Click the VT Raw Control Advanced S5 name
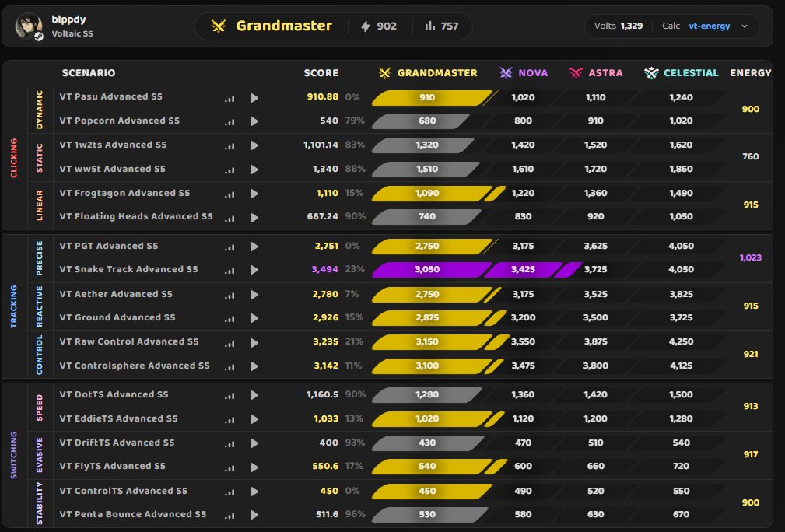Image resolution: width=785 pixels, height=532 pixels. point(129,341)
